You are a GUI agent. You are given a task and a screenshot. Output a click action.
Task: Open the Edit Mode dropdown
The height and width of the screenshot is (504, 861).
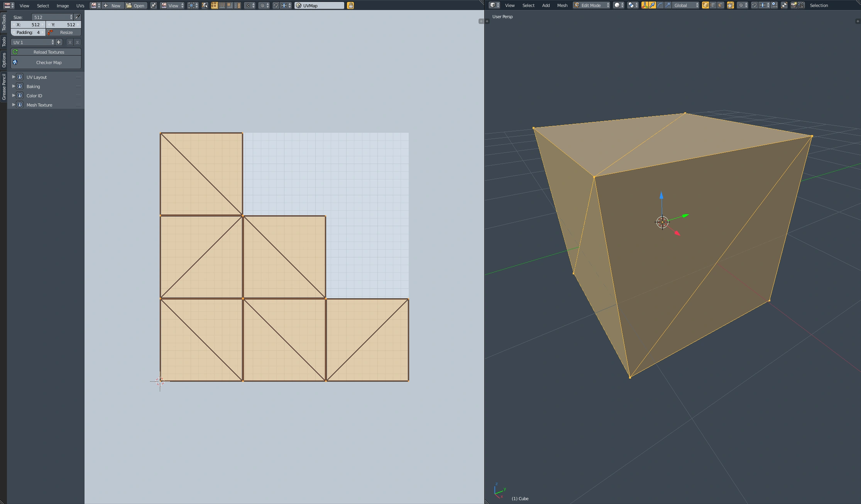pos(591,5)
